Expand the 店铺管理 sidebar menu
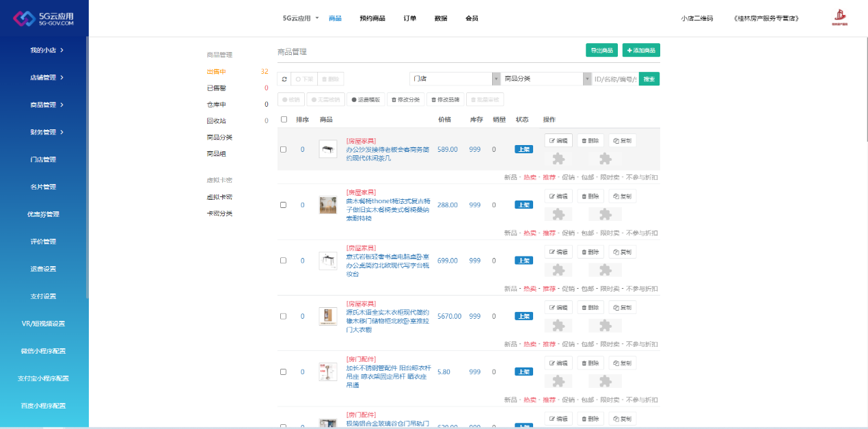Viewport: 868px width, 429px height. 46,77
